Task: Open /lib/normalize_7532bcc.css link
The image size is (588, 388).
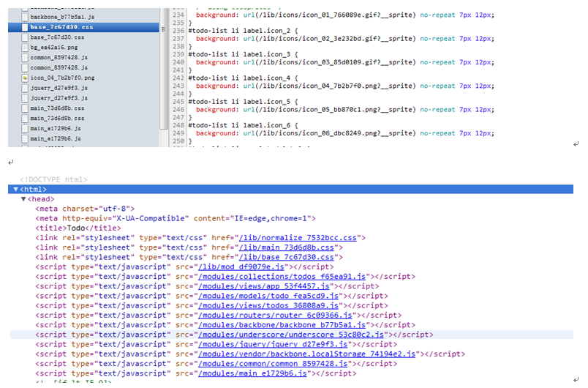Action: pos(298,237)
